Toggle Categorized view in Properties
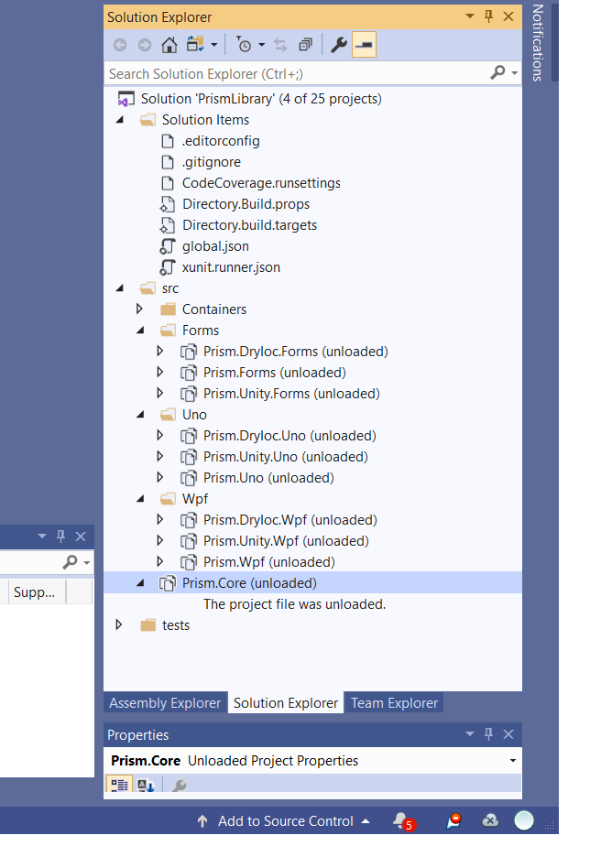This screenshot has height=868, width=590. click(x=119, y=785)
